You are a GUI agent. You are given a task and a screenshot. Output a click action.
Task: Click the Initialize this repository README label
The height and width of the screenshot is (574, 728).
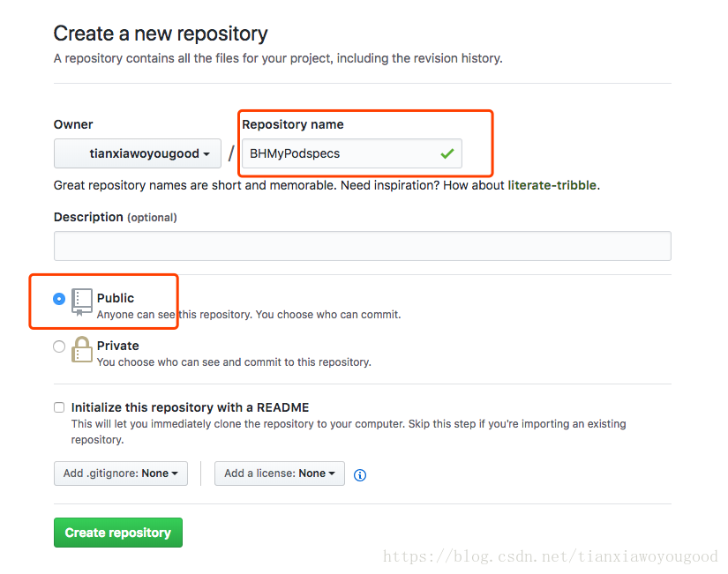(190, 407)
